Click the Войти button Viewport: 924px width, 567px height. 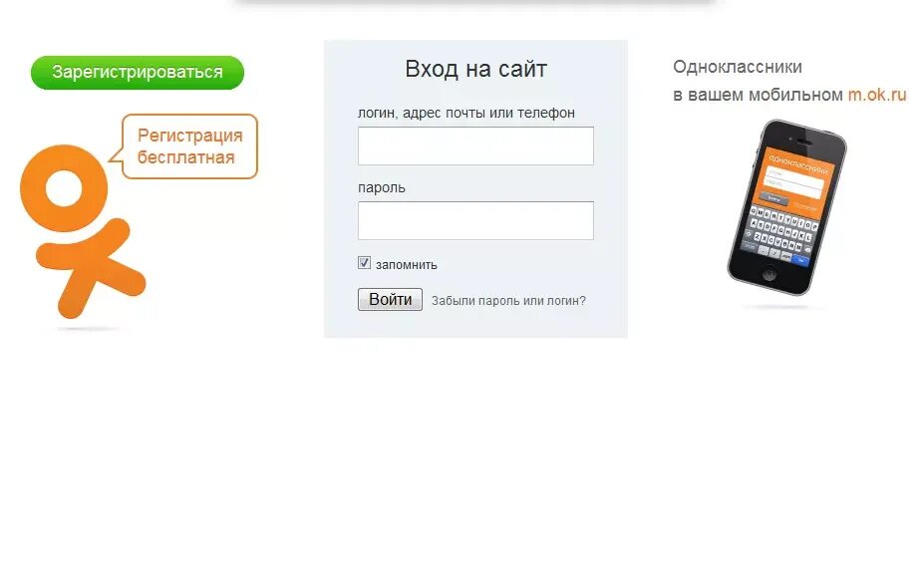pyautogui.click(x=390, y=299)
